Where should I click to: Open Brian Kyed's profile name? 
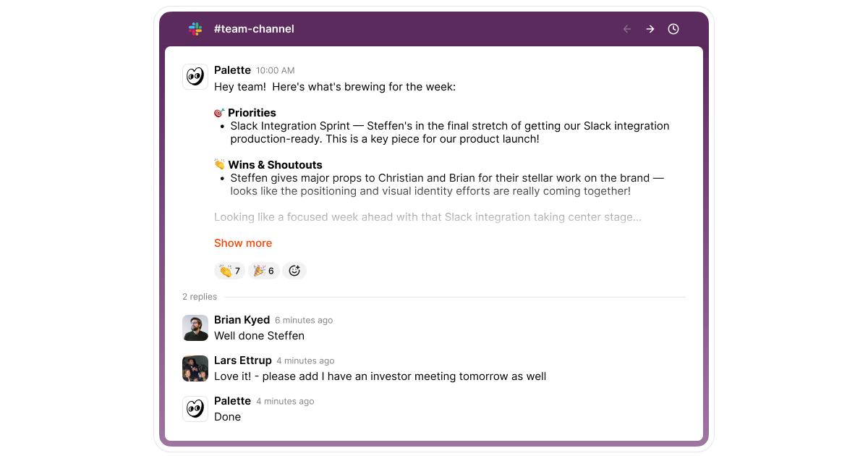(242, 320)
